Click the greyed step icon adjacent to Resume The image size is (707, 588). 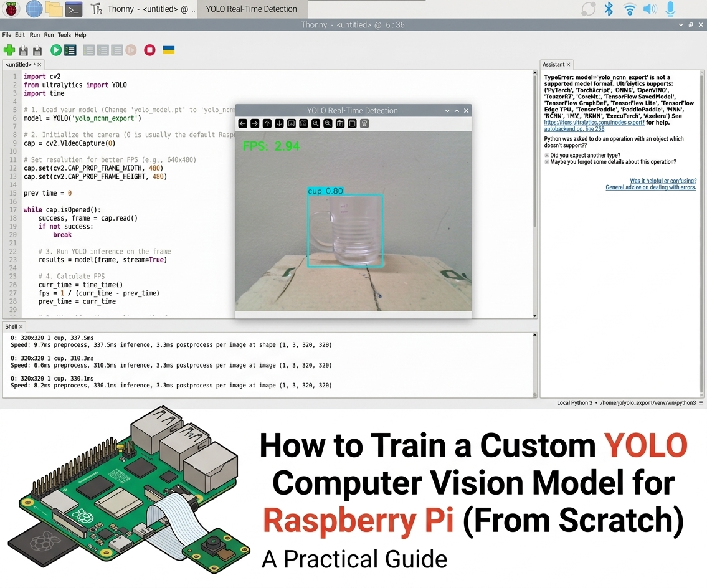(x=116, y=50)
